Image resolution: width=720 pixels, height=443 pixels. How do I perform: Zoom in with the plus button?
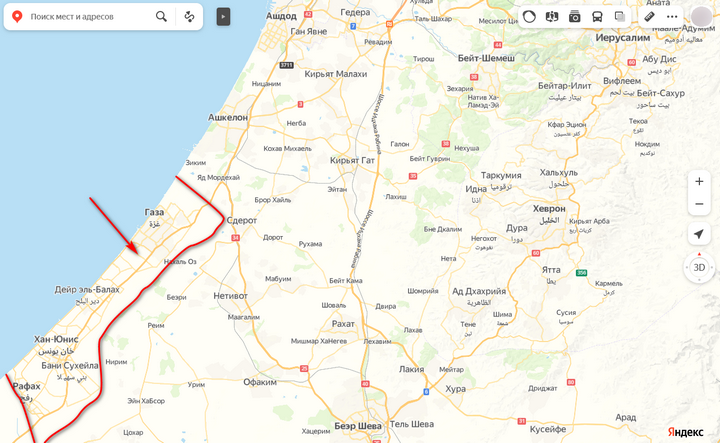click(699, 181)
